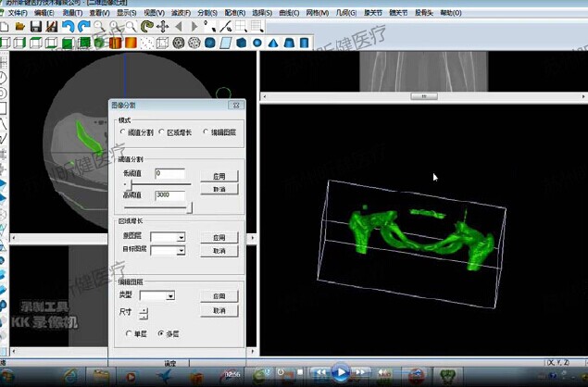Select the point marker tool
Viewport: 588px width, 387px height.
[x=209, y=27]
